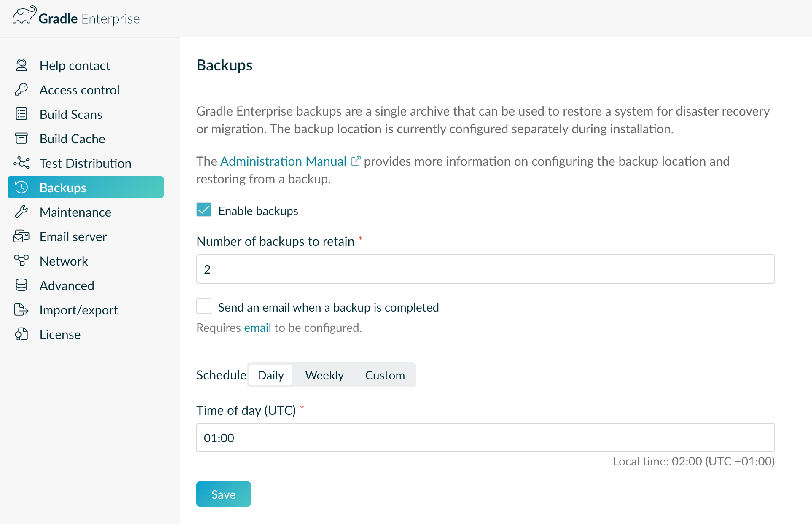The width and height of the screenshot is (812, 524).
Task: Select the Daily schedule option
Action: (270, 375)
